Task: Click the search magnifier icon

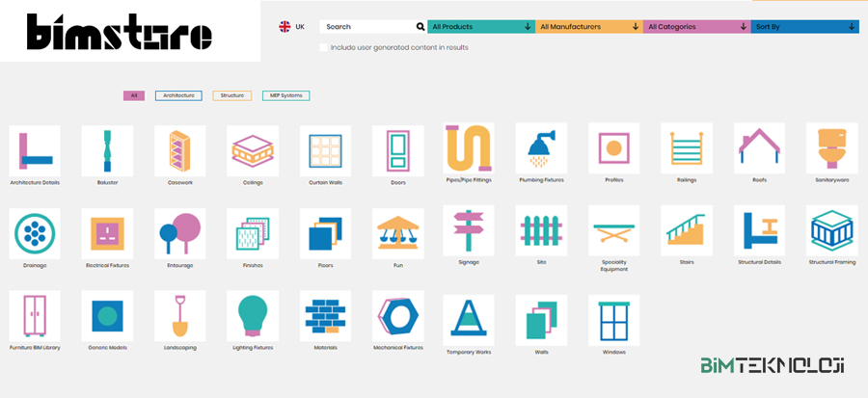Action: [420, 27]
